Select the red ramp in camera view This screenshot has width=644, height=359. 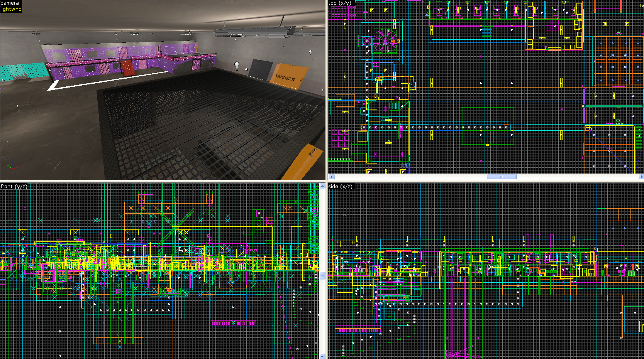[127, 68]
